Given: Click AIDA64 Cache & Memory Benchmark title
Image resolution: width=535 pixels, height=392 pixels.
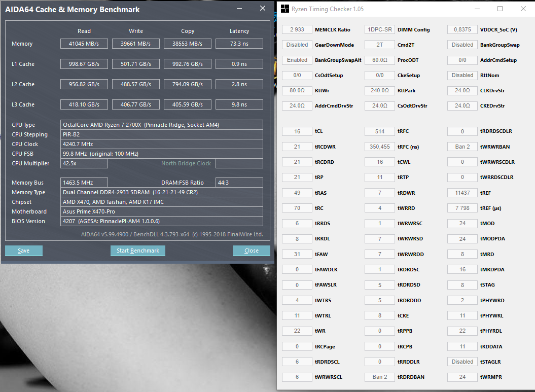Looking at the screenshot, I should tap(73, 10).
